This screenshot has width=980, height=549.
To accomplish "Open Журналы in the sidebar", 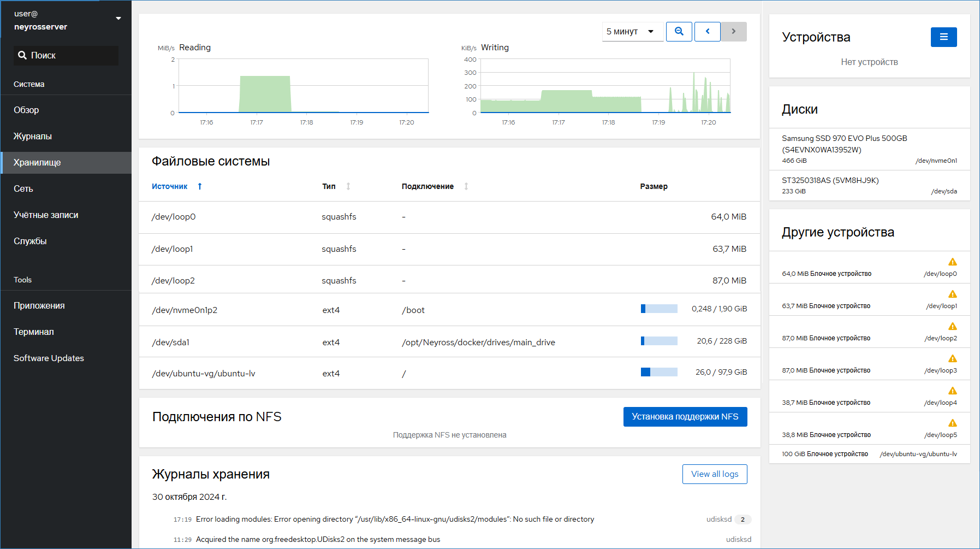I will click(33, 136).
